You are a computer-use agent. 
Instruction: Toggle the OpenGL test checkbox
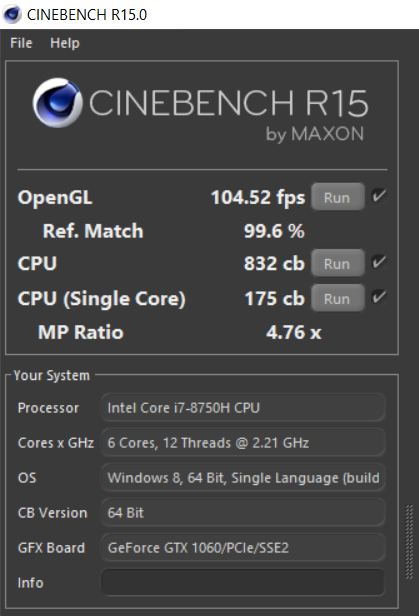coord(379,196)
